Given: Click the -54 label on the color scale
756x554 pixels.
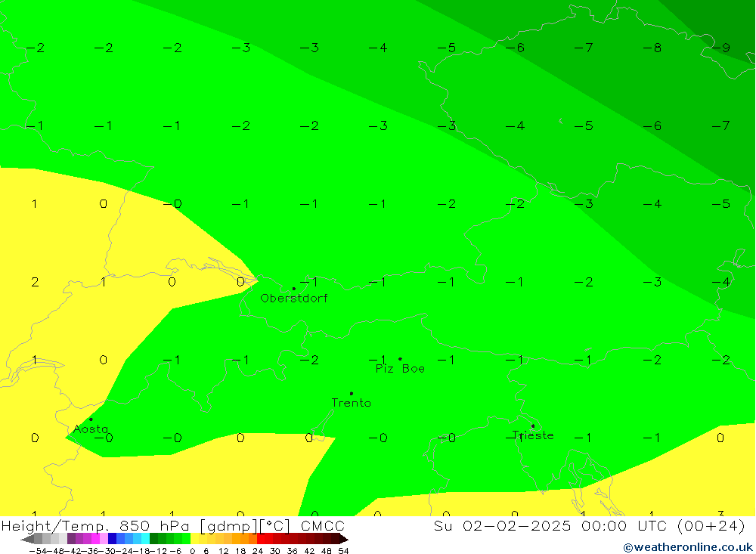Looking at the screenshot, I should (38, 551).
